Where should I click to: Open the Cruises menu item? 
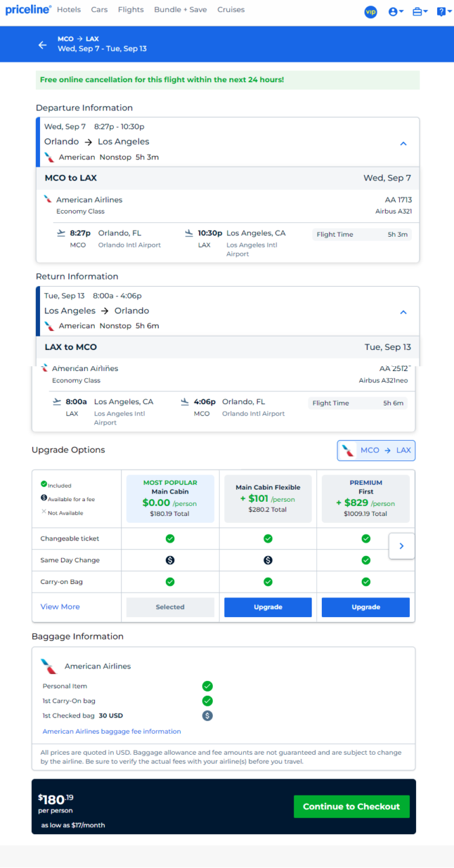point(231,10)
